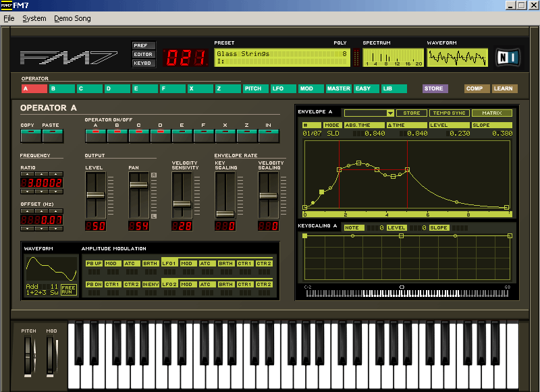Click the Paste operator button
This screenshot has width=540, height=392.
[x=52, y=136]
